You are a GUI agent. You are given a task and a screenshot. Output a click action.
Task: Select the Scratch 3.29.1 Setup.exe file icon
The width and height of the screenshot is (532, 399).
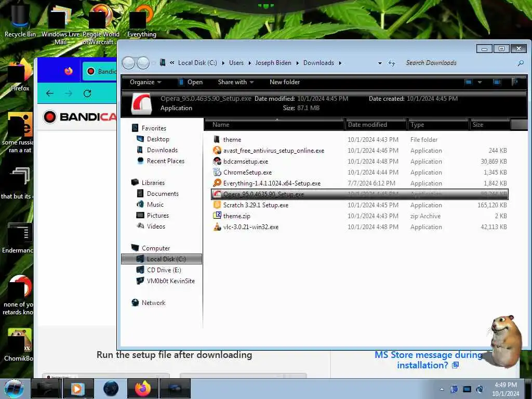pos(217,205)
